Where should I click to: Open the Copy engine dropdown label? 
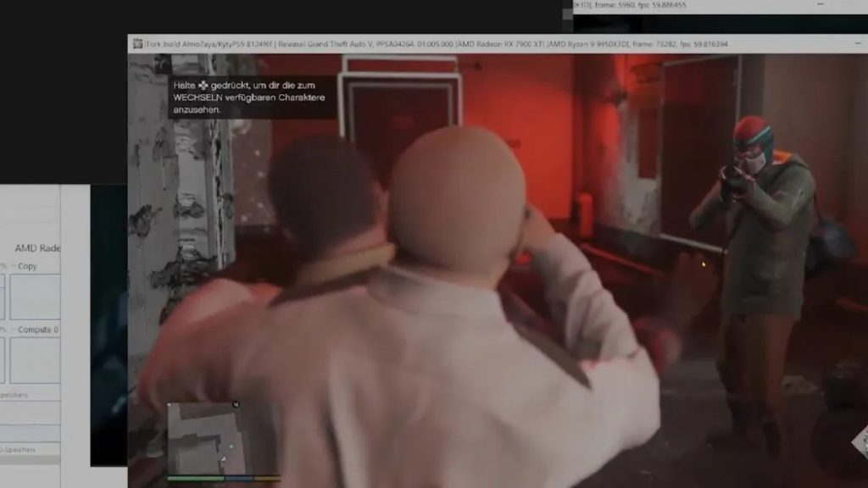pyautogui.click(x=26, y=266)
